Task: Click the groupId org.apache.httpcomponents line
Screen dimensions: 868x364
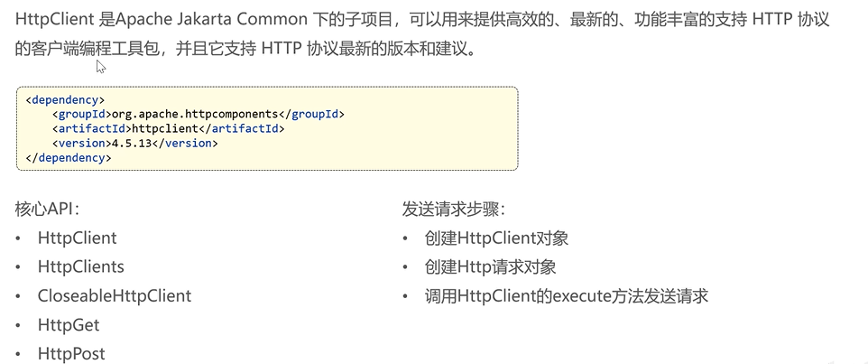Action: pyautogui.click(x=199, y=115)
